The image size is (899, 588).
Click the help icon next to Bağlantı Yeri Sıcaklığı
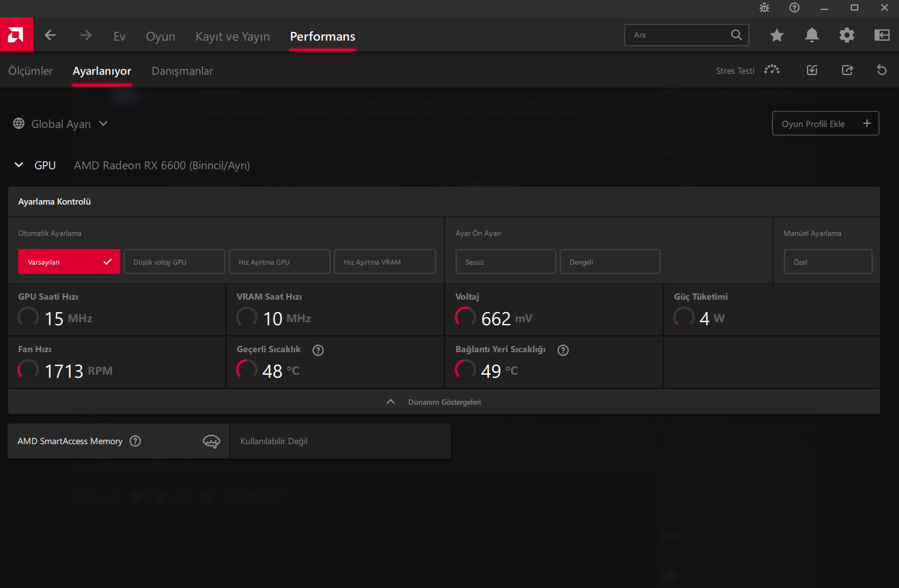(563, 350)
